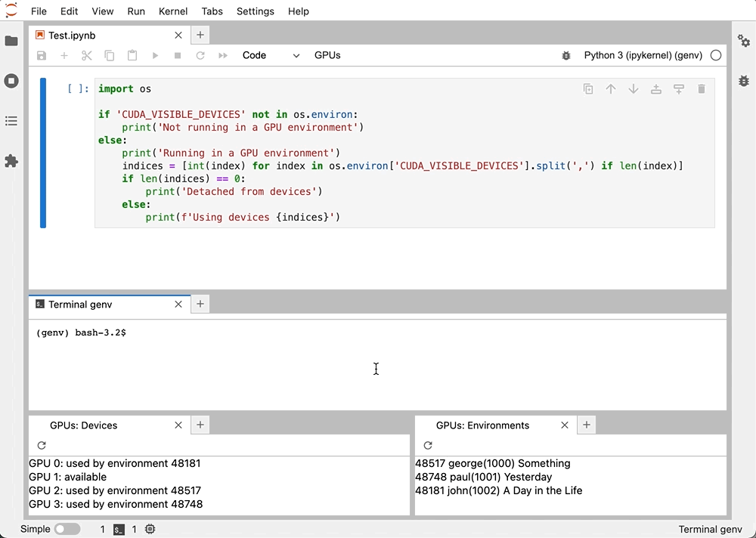This screenshot has width=756, height=538.
Task: Add new tab next to Terminal genv
Action: point(200,304)
